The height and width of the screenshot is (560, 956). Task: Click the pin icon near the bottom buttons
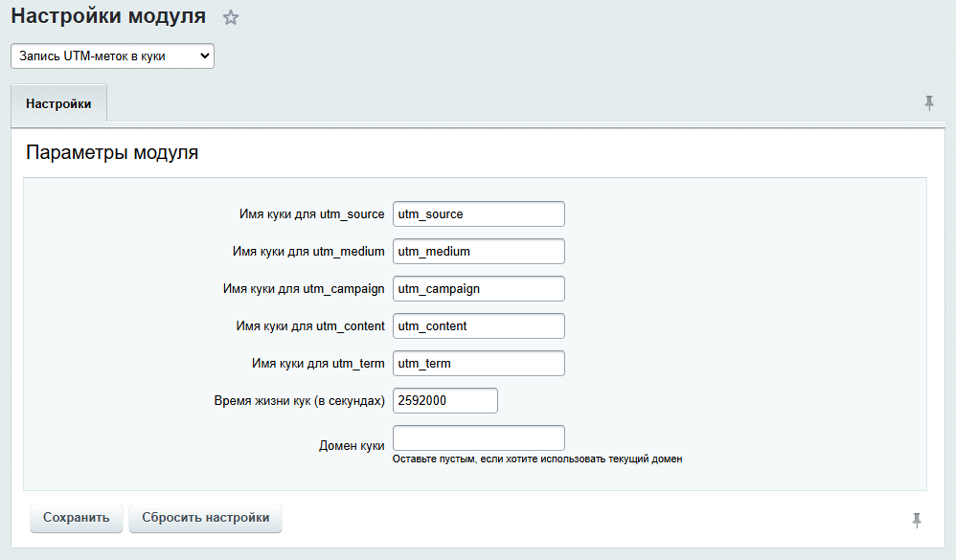click(x=917, y=520)
